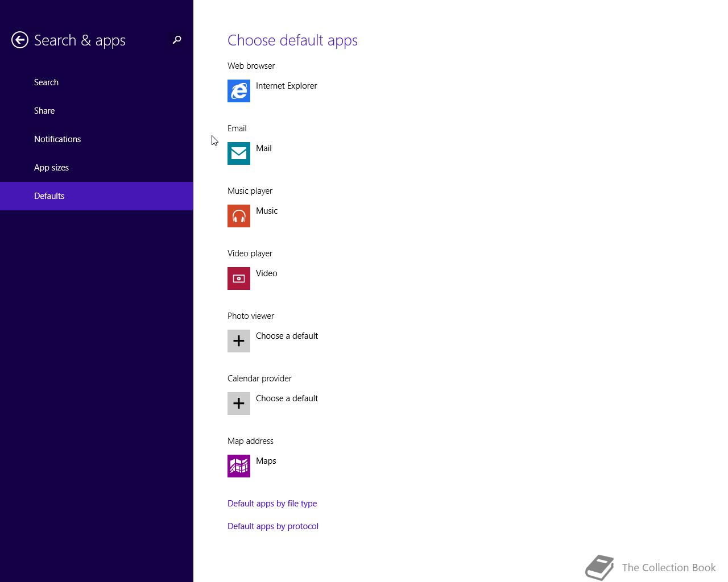This screenshot has width=728, height=582.
Task: Choose a default for Photo viewer
Action: pos(287,336)
